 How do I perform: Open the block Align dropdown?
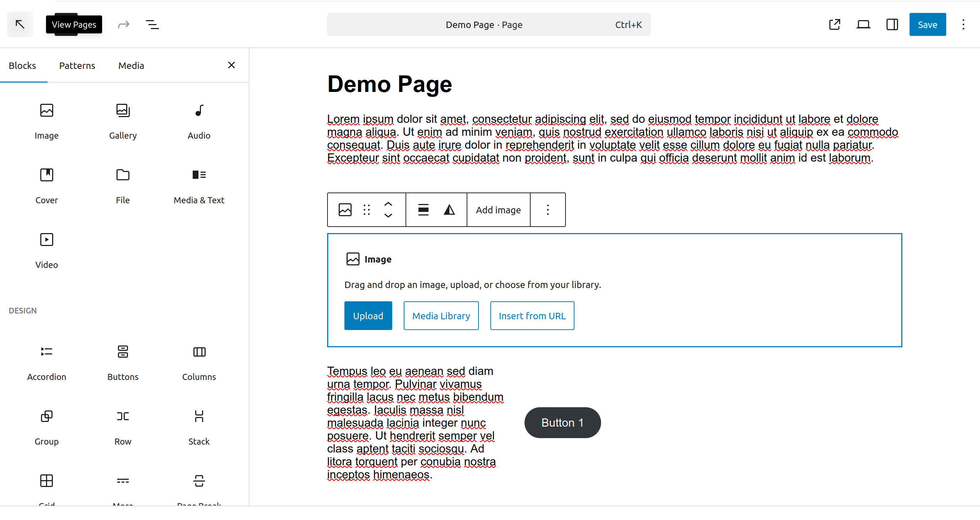(x=423, y=210)
